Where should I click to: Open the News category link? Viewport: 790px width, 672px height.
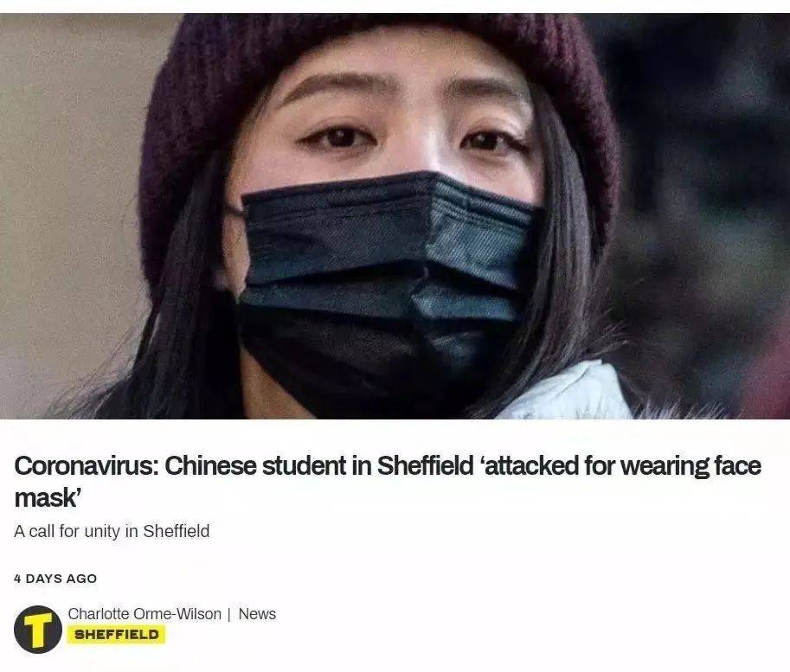pos(257,613)
